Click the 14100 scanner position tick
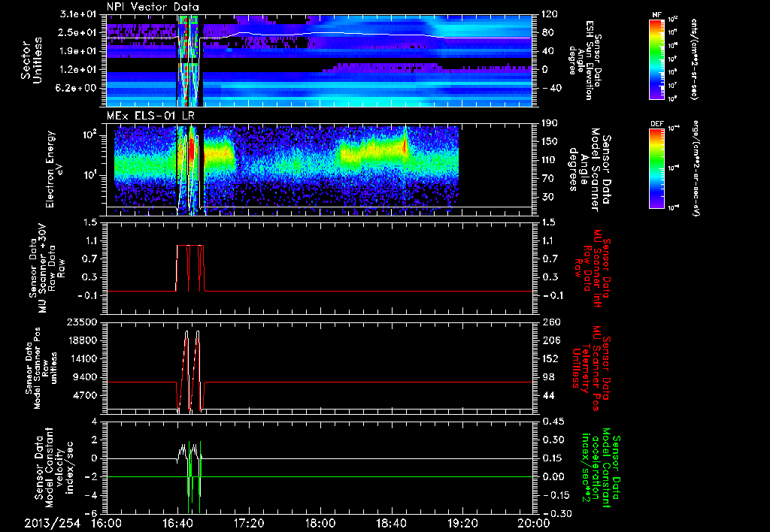The width and height of the screenshot is (770, 532). click(x=83, y=358)
